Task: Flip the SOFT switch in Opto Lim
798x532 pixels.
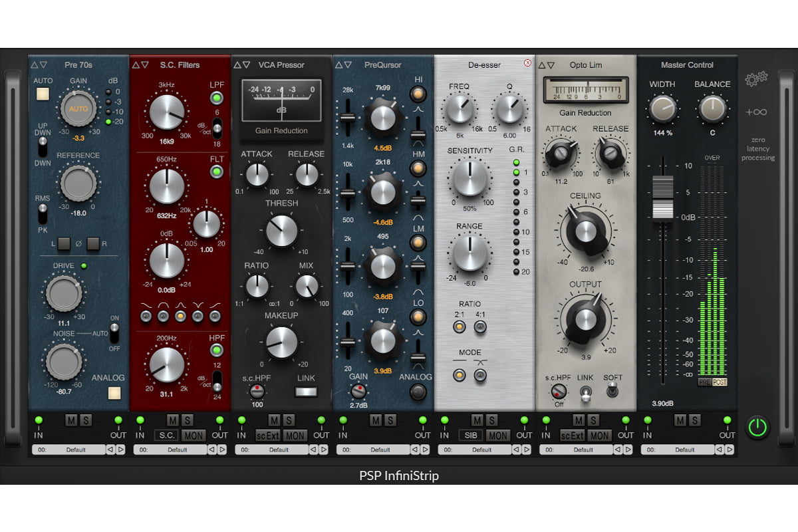Action: point(612,390)
